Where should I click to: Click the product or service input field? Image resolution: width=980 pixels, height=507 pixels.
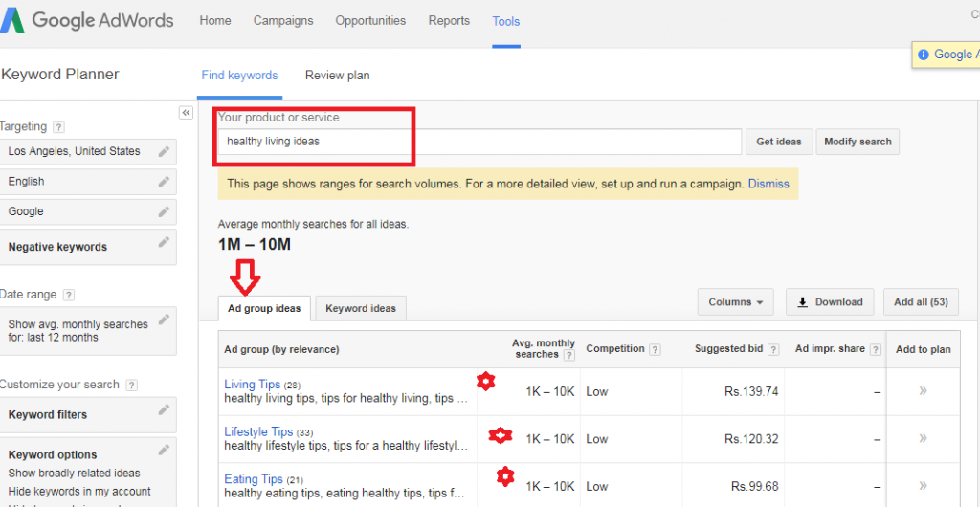coord(480,142)
